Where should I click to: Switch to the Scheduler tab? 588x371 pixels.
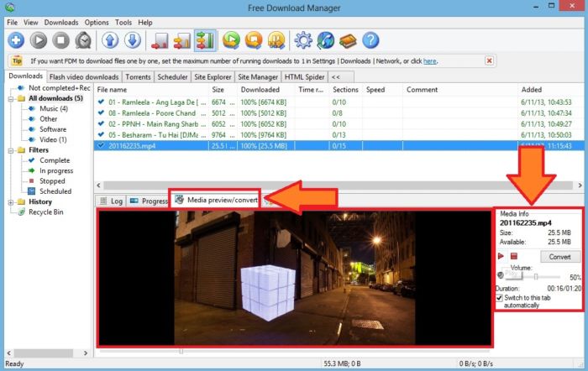pyautogui.click(x=172, y=77)
